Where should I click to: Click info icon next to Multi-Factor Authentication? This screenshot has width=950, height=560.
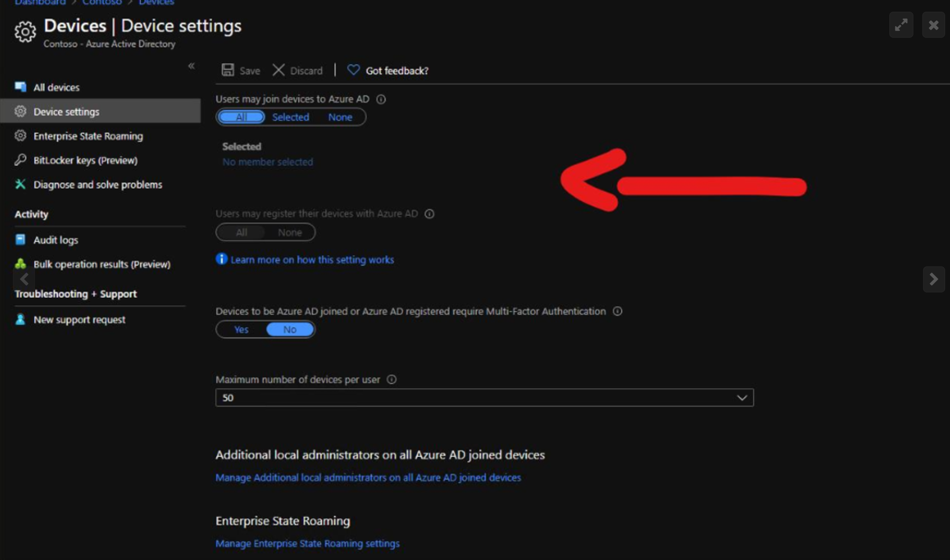617,311
